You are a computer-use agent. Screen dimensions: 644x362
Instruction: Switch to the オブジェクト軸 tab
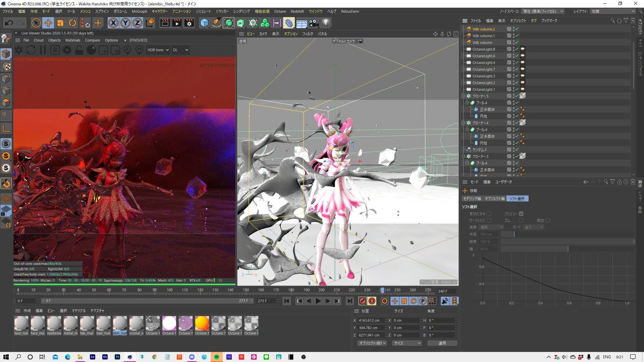[495, 199]
